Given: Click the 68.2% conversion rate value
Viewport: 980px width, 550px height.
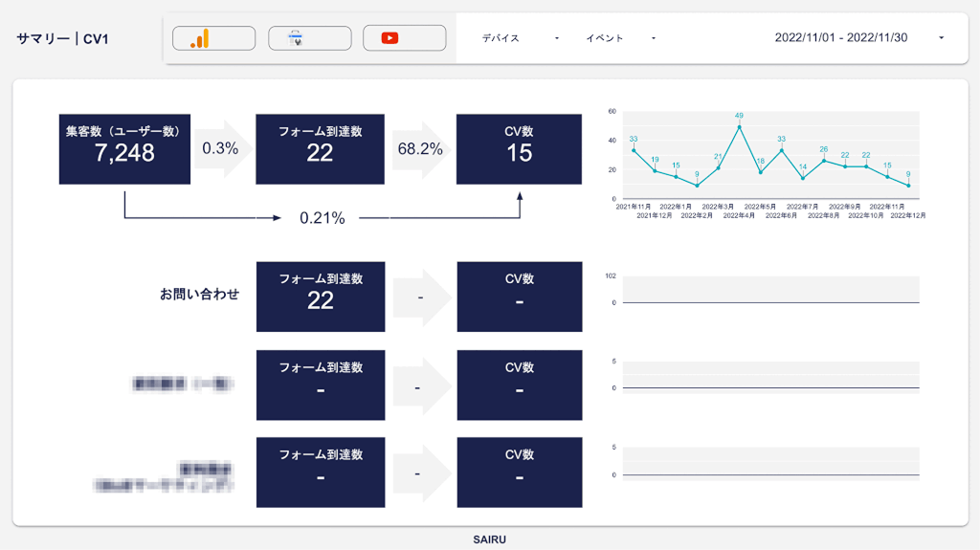Looking at the screenshot, I should (x=420, y=149).
